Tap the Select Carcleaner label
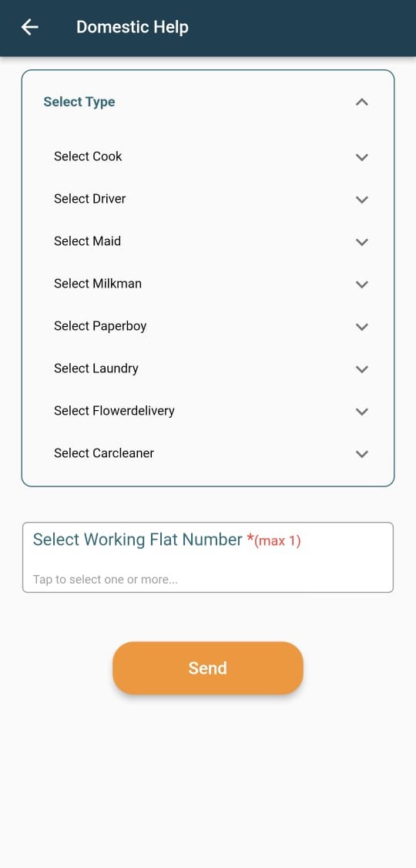 [104, 453]
